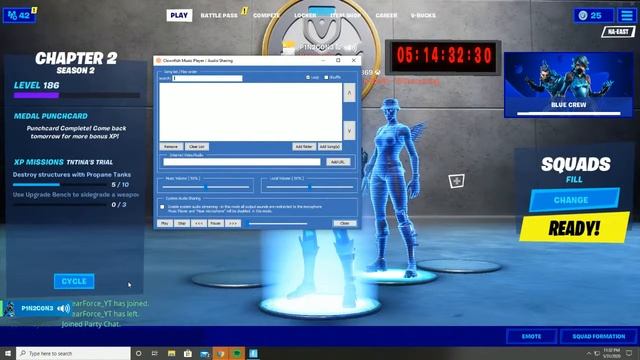Image resolution: width=640 pixels, height=360 pixels.
Task: Click the taskbar search box
Action: pyautogui.click(x=73, y=353)
